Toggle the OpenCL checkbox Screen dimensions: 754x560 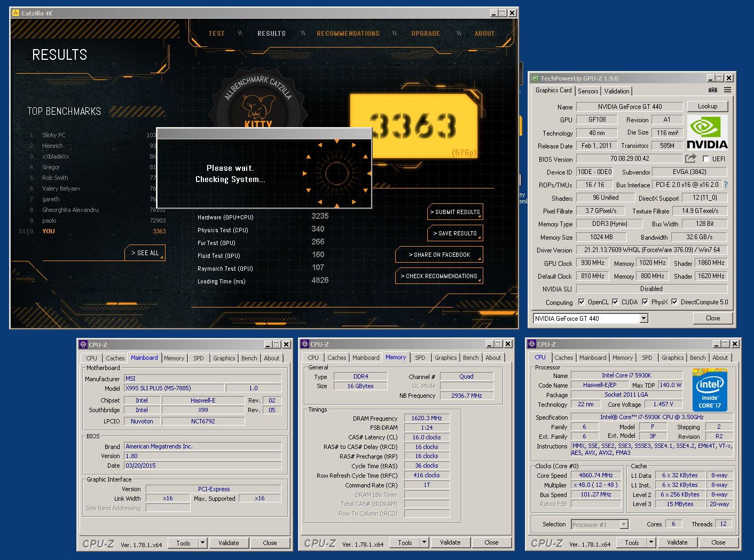[582, 302]
